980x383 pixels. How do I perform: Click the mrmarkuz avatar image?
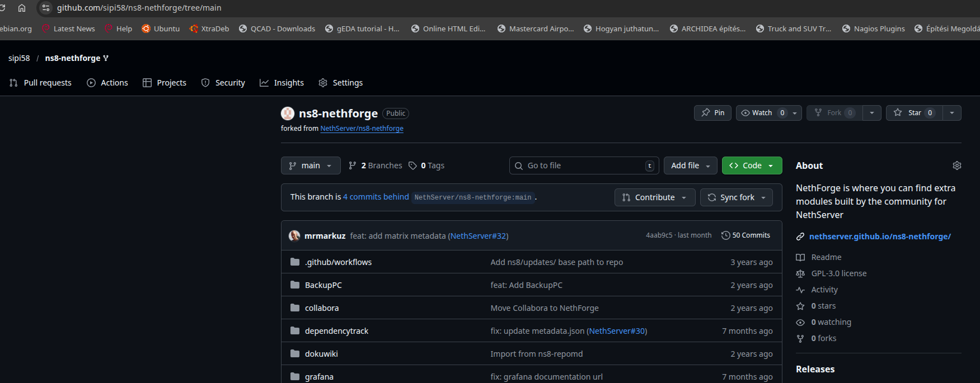pyautogui.click(x=294, y=236)
